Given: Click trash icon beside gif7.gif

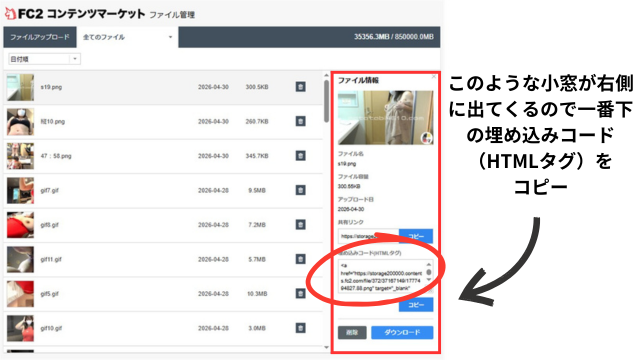Looking at the screenshot, I should tap(300, 190).
